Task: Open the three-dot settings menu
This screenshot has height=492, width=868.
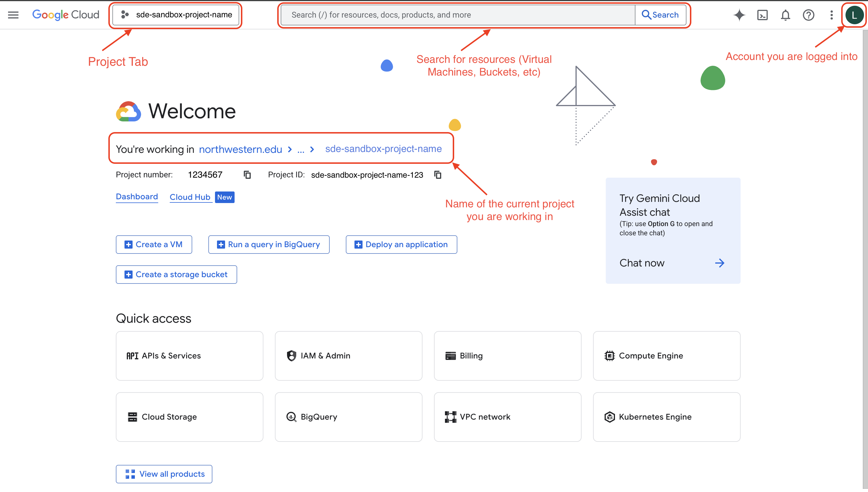Action: coord(831,15)
